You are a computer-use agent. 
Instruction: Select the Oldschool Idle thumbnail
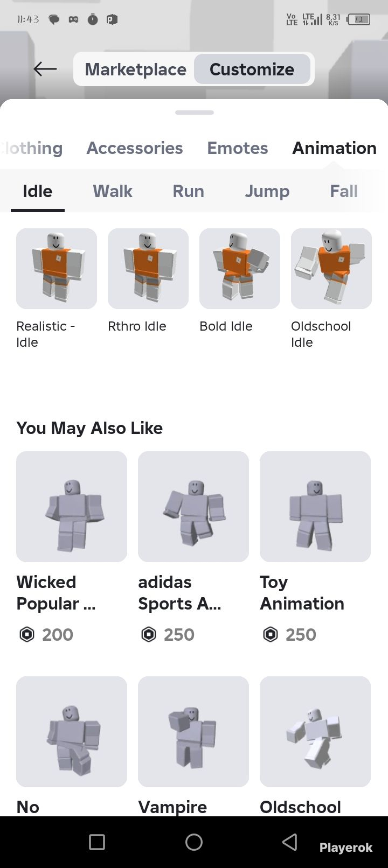331,269
